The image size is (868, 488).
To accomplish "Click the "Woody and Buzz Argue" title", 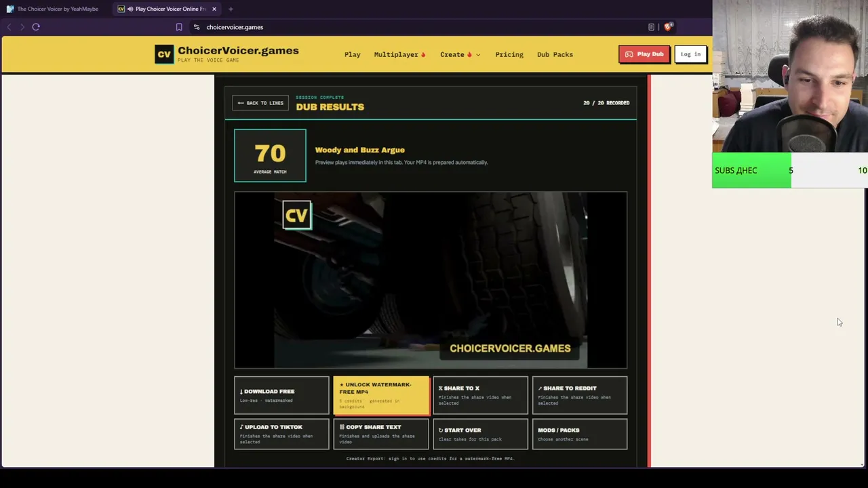I will point(360,150).
